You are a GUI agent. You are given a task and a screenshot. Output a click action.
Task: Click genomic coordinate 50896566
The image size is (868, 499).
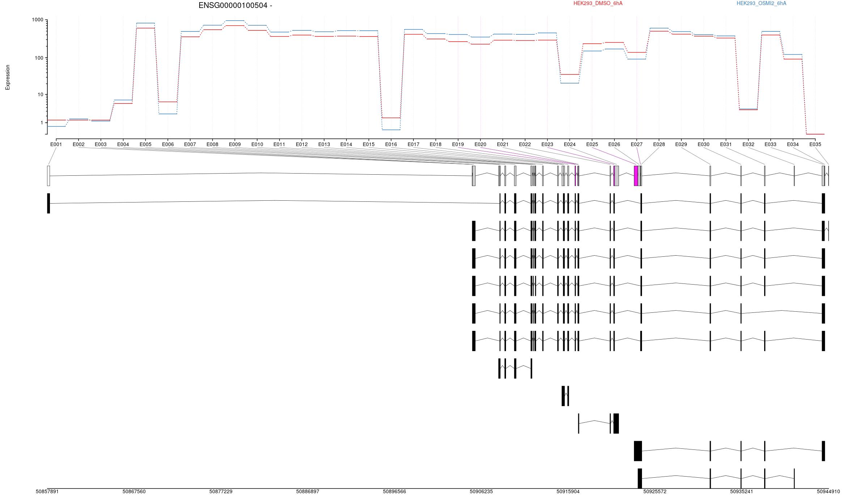tap(395, 492)
